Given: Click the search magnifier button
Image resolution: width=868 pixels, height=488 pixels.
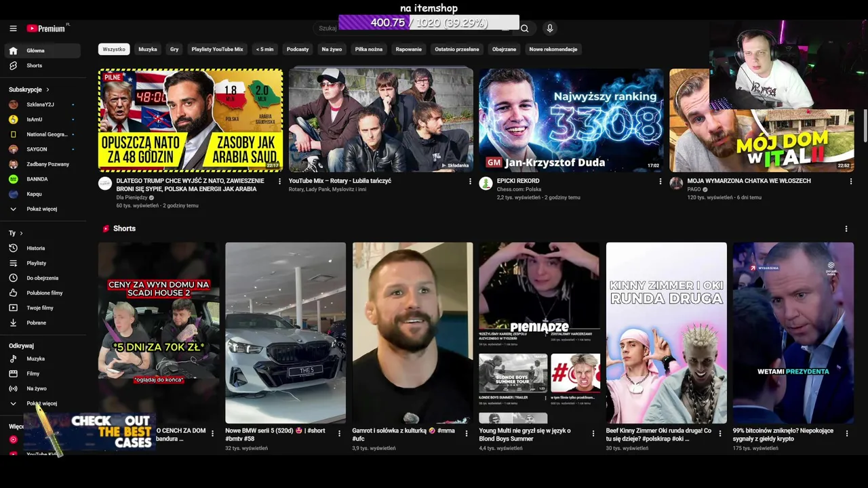Looking at the screenshot, I should click(524, 28).
